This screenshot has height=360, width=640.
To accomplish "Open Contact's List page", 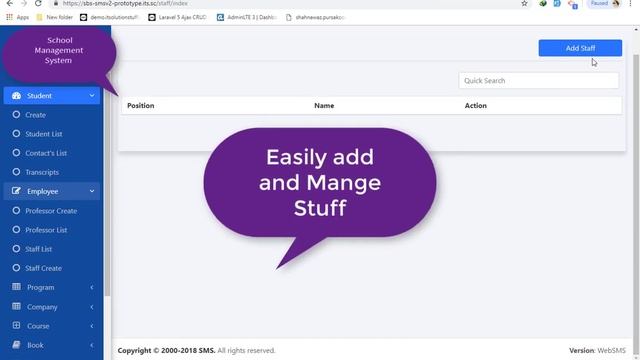I will point(46,153).
